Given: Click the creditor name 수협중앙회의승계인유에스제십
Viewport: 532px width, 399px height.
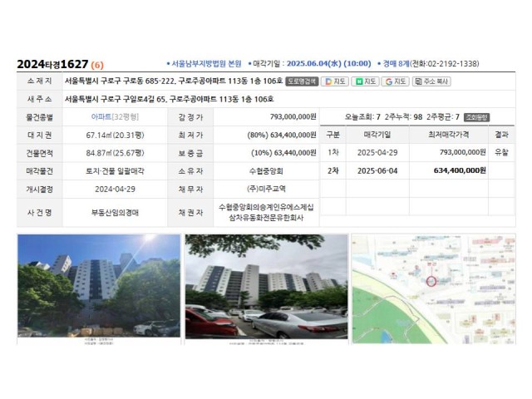Looking at the screenshot, I should [266, 207].
